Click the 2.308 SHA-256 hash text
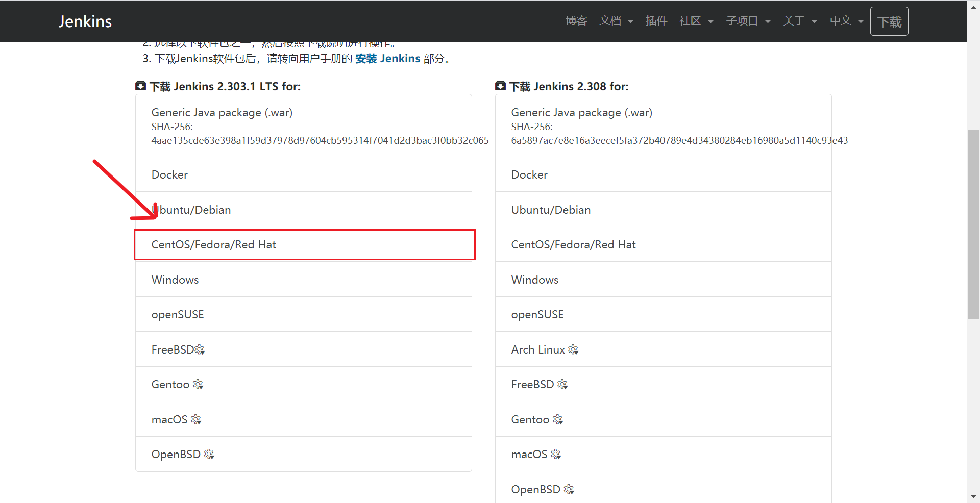The width and height of the screenshot is (980, 503). (x=679, y=140)
